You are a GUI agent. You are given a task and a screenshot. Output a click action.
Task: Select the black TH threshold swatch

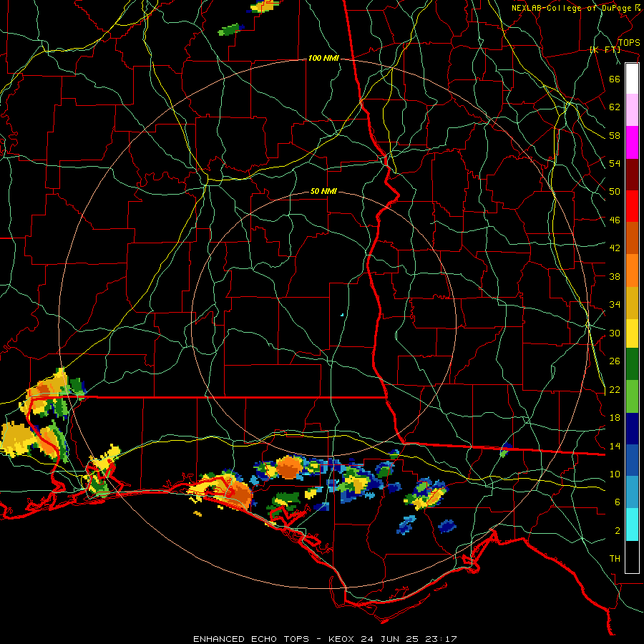[632, 557]
